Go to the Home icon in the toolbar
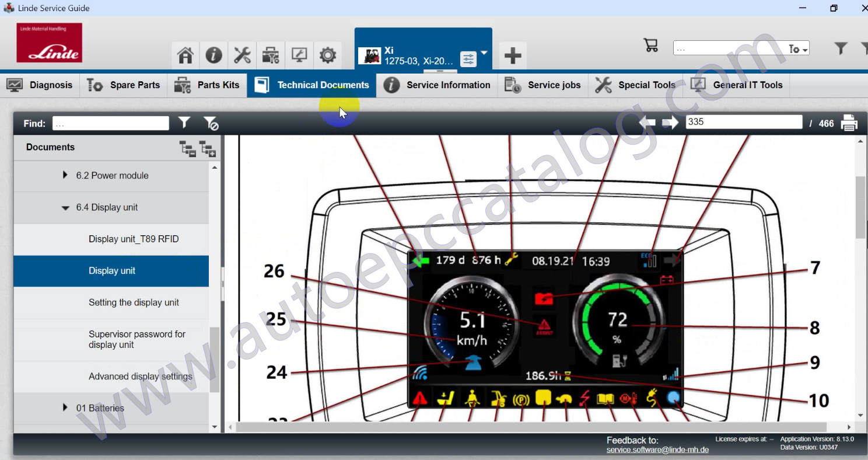The width and height of the screenshot is (868, 460). (185, 55)
